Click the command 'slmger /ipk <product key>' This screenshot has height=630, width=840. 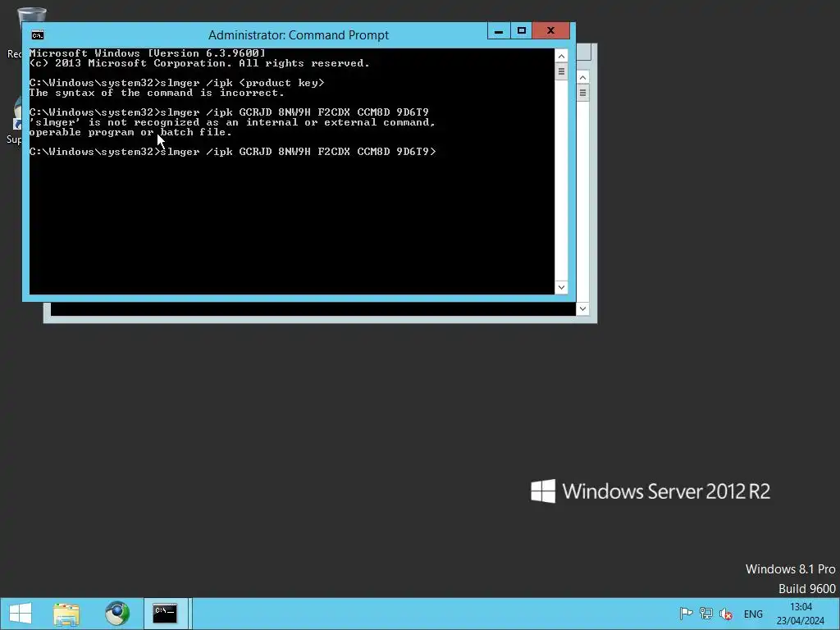tap(243, 83)
